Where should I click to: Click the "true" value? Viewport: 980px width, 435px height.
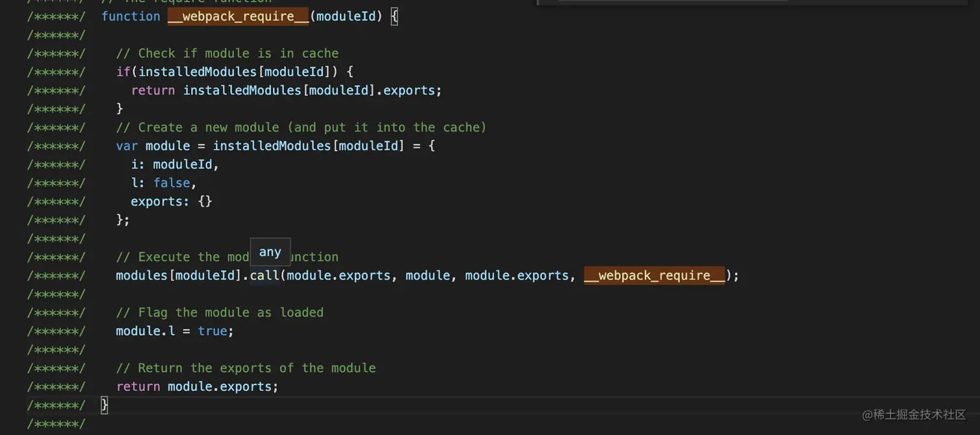pyautogui.click(x=213, y=331)
